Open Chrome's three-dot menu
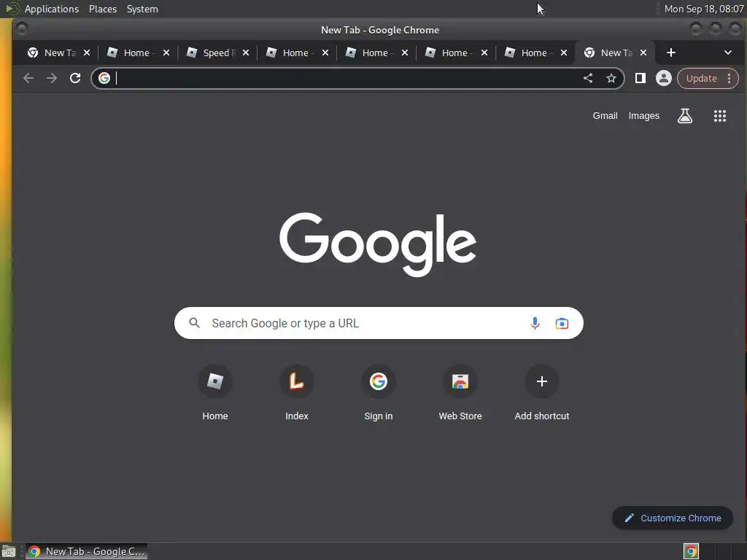Image resolution: width=747 pixels, height=560 pixels. (729, 78)
